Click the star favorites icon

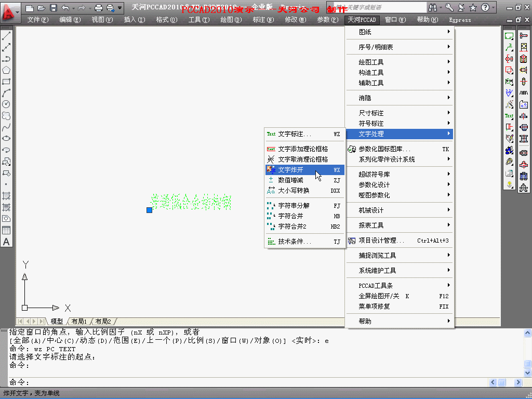coord(473,7)
